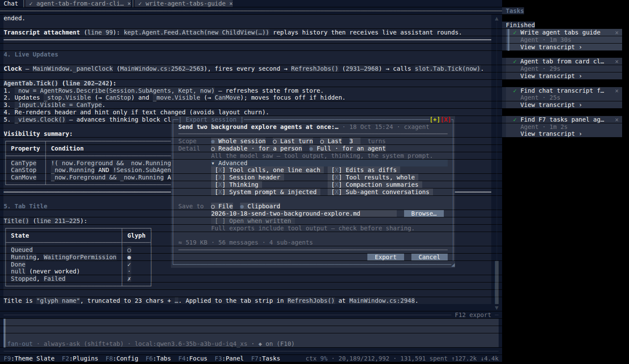Choose the Last N turns scope radio
The image size is (629, 364).
[331, 141]
